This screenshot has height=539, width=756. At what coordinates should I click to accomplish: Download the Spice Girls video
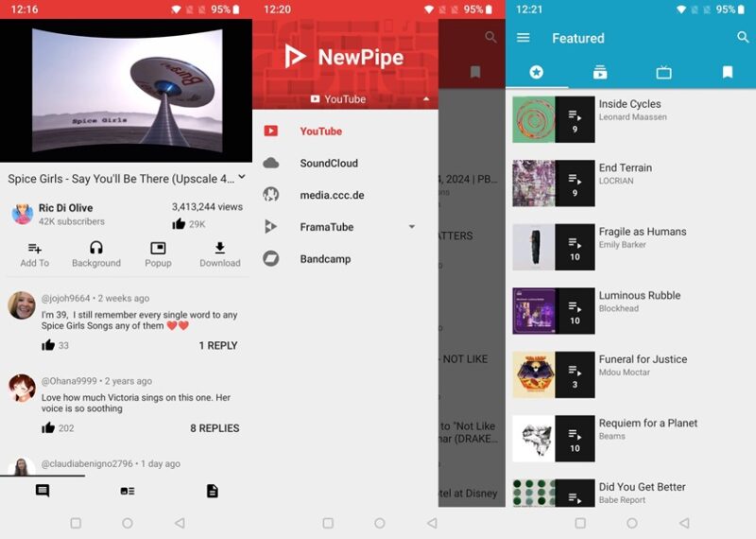(x=220, y=254)
